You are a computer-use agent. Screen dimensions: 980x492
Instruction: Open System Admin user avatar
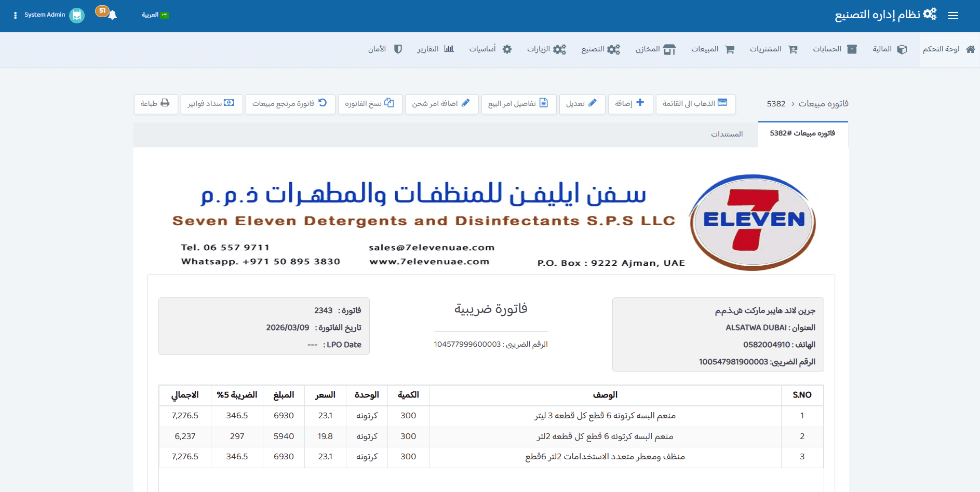pos(77,15)
